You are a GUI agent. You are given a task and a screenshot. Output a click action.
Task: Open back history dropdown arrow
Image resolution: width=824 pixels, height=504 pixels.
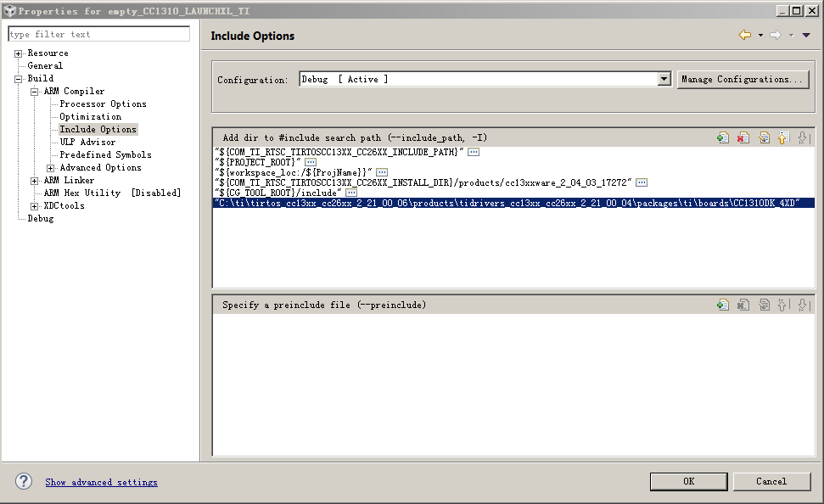(x=760, y=35)
